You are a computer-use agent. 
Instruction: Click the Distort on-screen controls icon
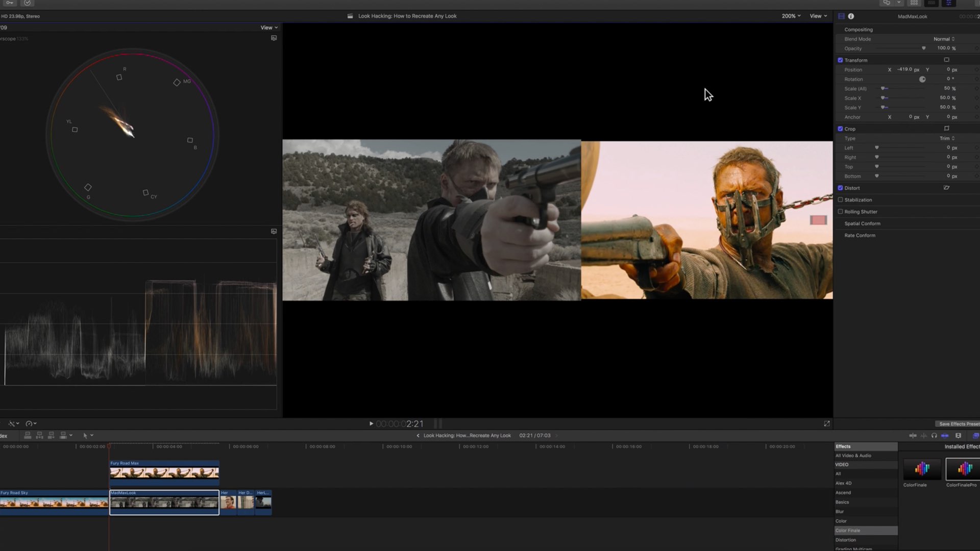946,188
